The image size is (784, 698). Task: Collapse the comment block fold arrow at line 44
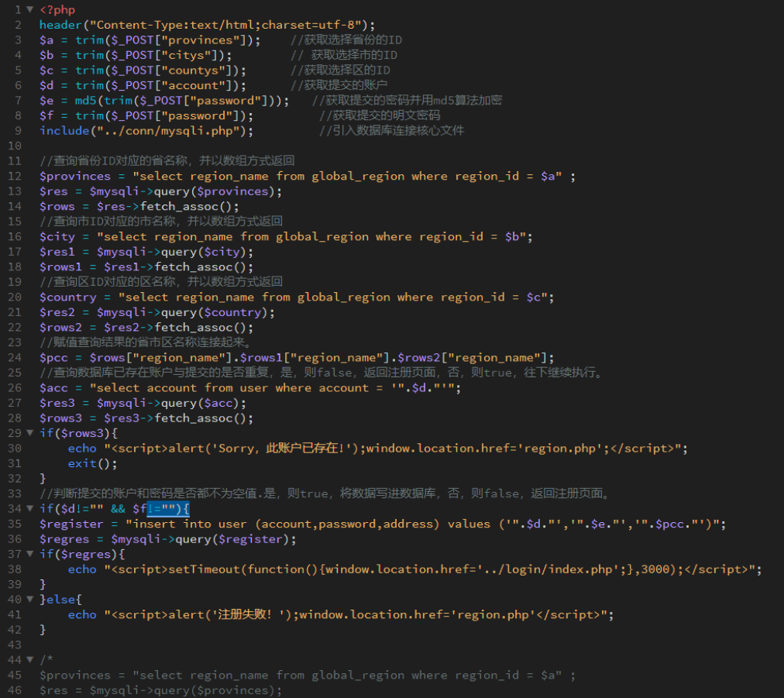point(30,659)
